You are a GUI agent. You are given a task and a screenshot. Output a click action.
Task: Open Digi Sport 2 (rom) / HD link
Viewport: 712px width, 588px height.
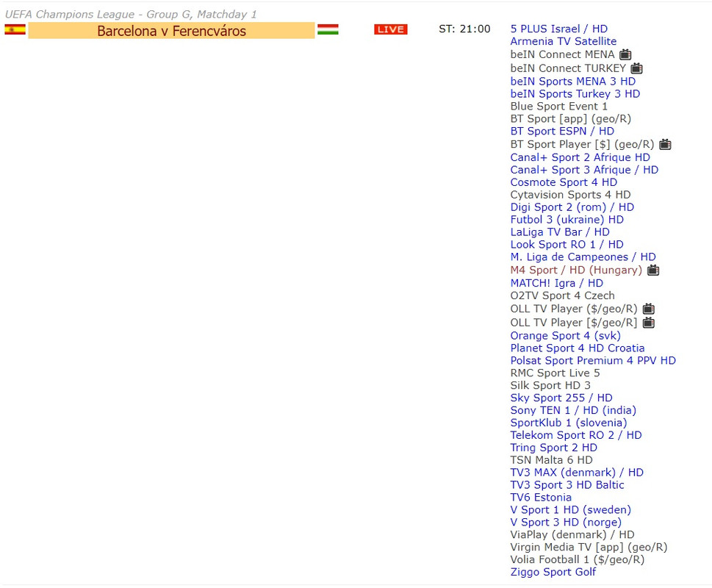point(572,207)
